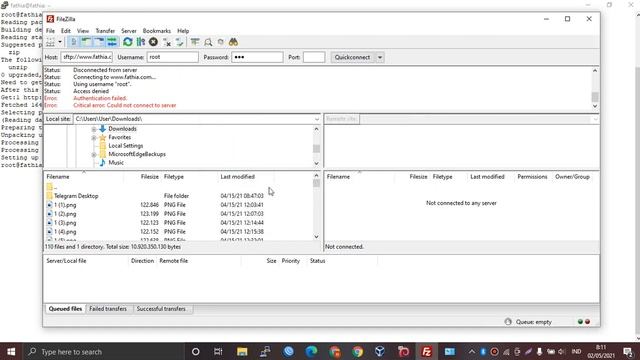Click the FileZilla taskbar icon

(427, 351)
